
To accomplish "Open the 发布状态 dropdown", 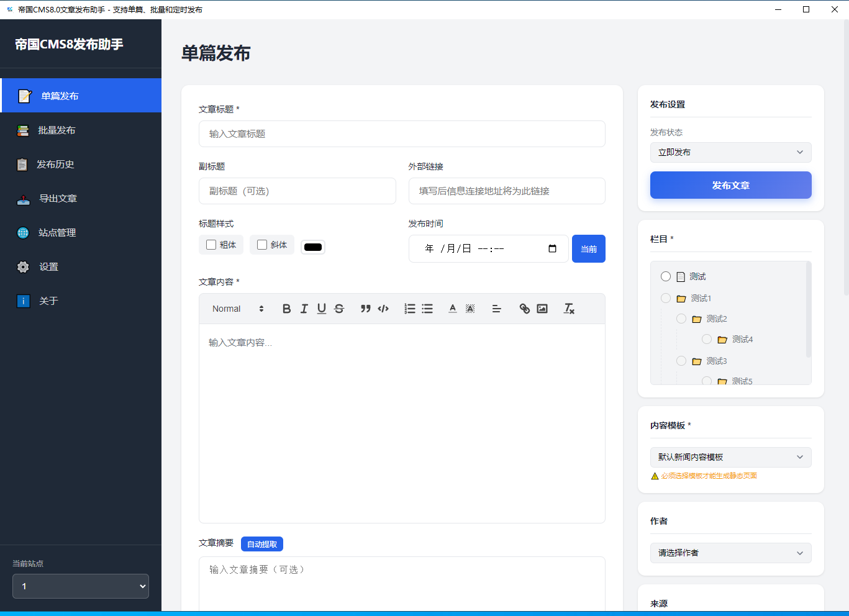I will [730, 152].
